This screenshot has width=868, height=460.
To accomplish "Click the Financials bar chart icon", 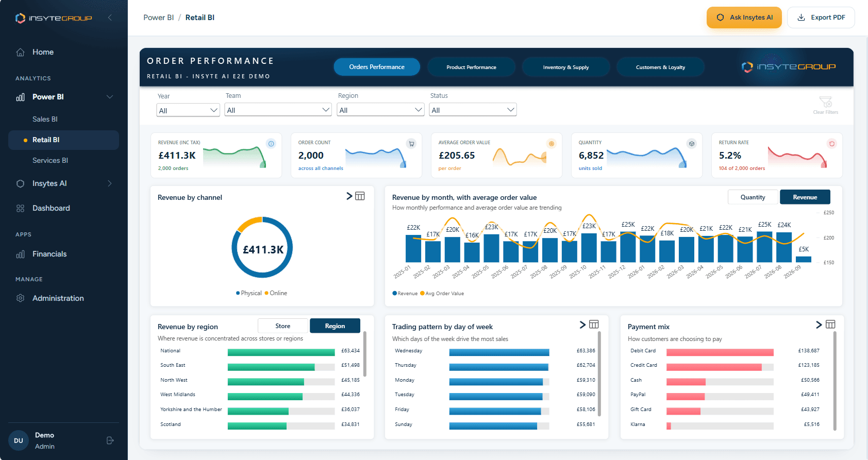I will coord(21,254).
